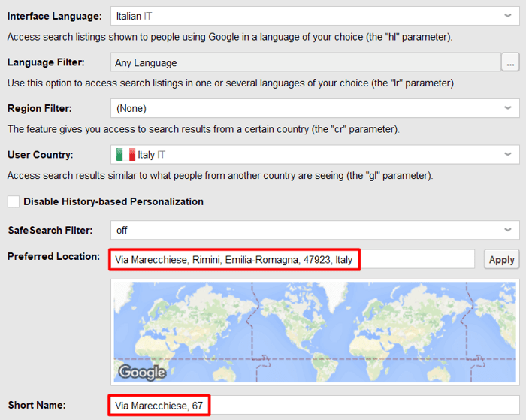Click the User Country chevron arrow

tap(508, 155)
